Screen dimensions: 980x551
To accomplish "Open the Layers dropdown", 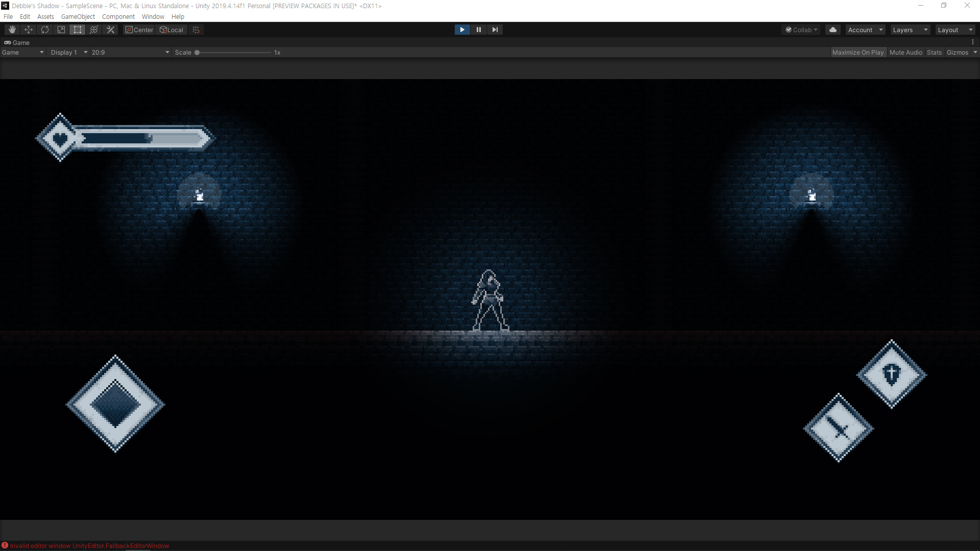I will click(x=910, y=30).
